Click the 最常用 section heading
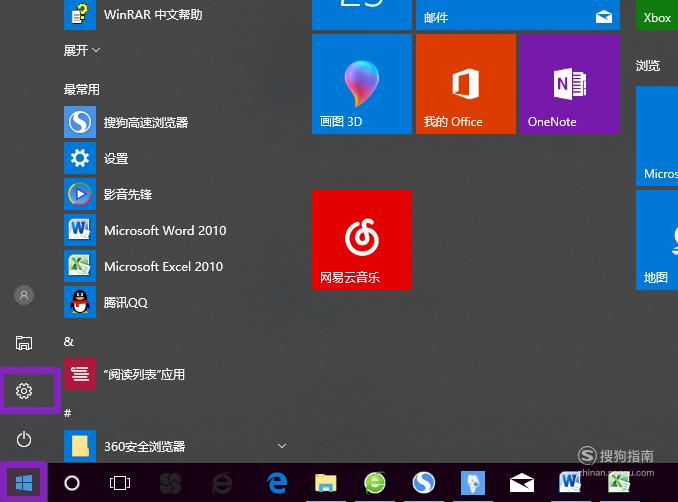 coord(82,90)
